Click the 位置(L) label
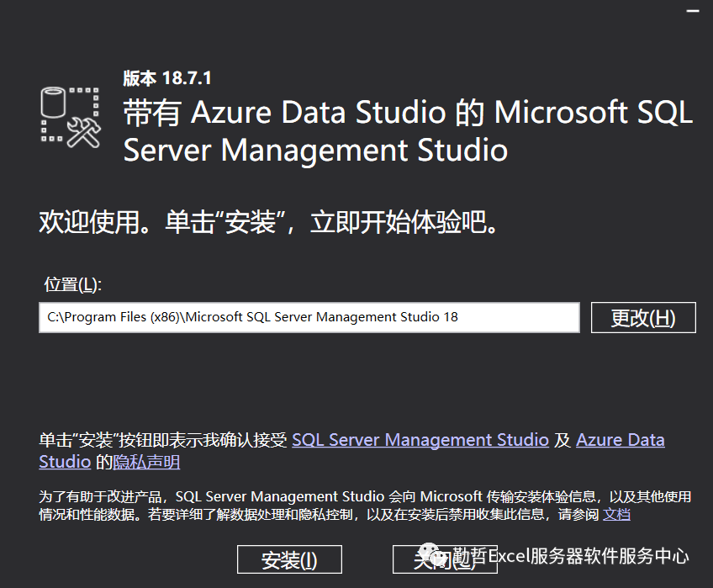Image resolution: width=713 pixels, height=588 pixels. coord(72,284)
